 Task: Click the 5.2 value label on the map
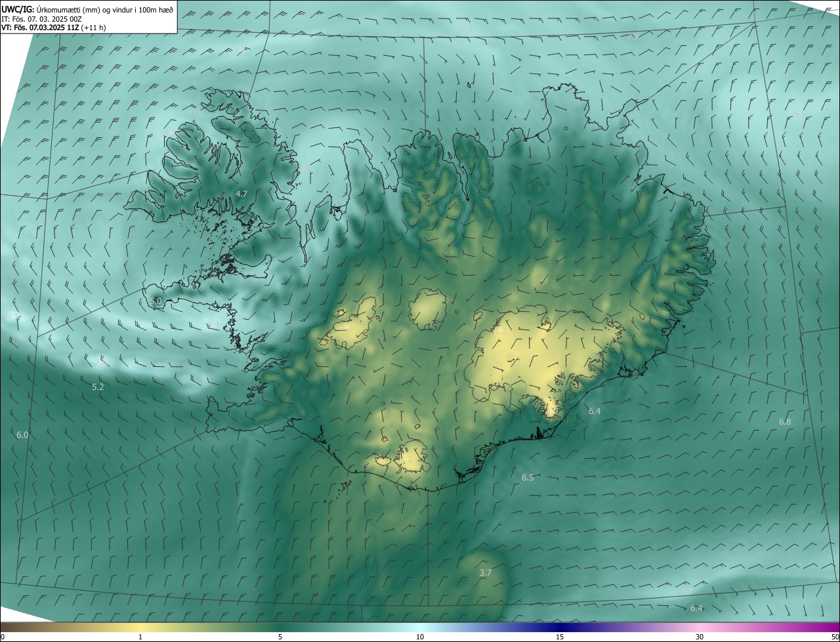(x=98, y=387)
